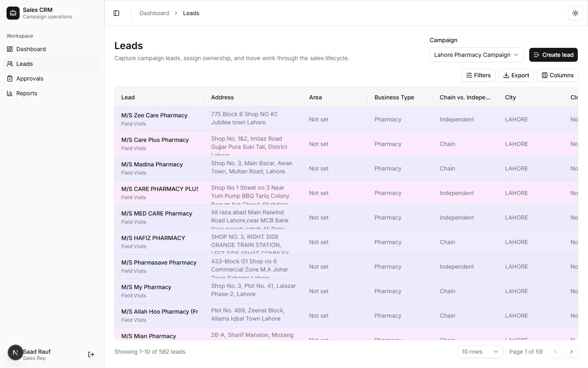The image size is (588, 368).
Task: Click the Showing 1-10 of 582 leads text
Action: (x=150, y=352)
